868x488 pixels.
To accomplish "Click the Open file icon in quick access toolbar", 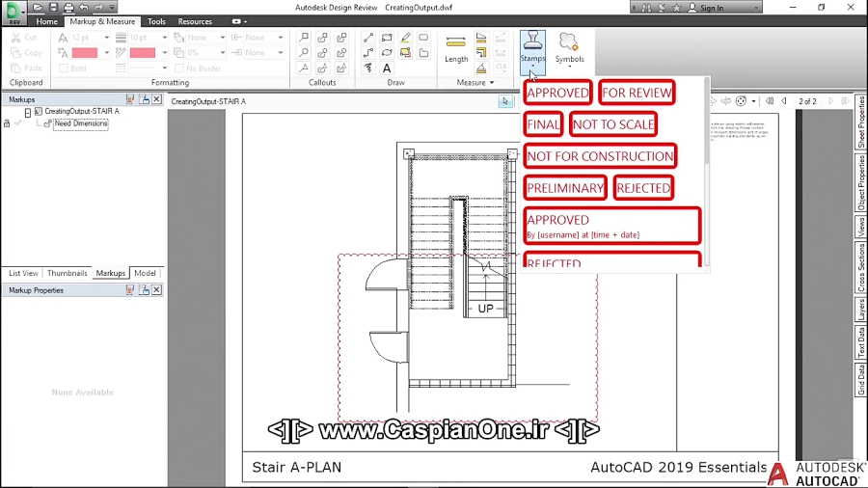I will [x=38, y=7].
